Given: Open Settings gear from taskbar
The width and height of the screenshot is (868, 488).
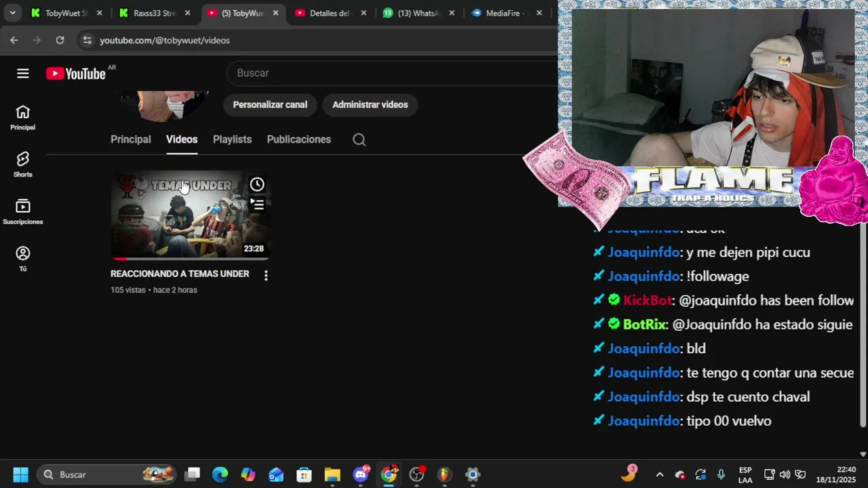Looking at the screenshot, I should [x=473, y=474].
